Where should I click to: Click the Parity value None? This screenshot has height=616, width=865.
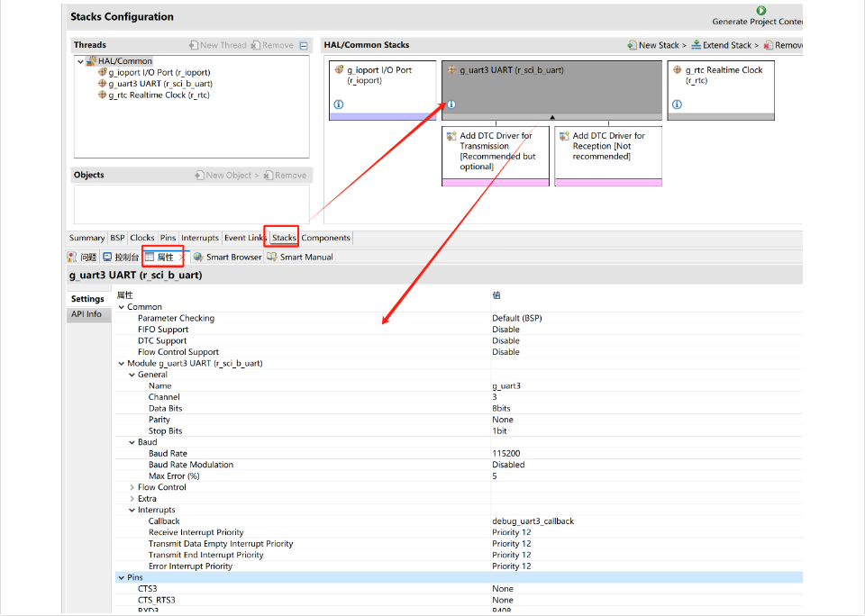coord(503,420)
